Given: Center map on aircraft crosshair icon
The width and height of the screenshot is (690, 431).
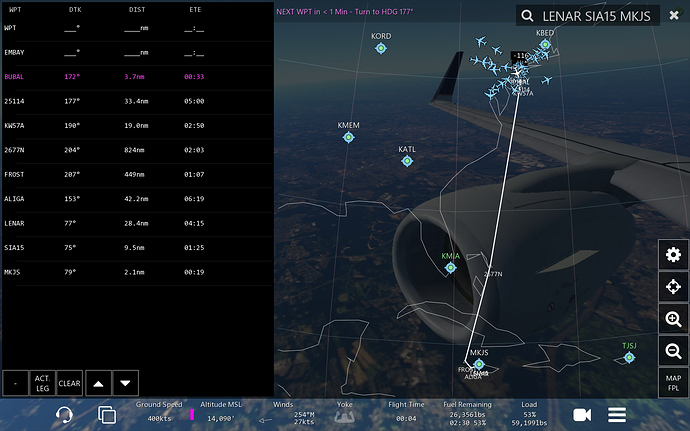Looking at the screenshot, I should [673, 287].
